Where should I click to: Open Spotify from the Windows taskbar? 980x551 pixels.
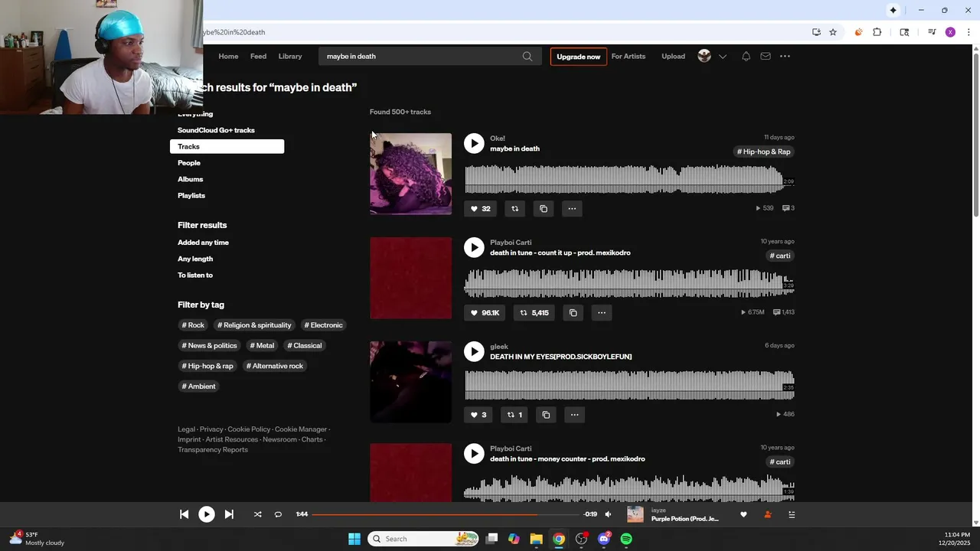pos(626,539)
